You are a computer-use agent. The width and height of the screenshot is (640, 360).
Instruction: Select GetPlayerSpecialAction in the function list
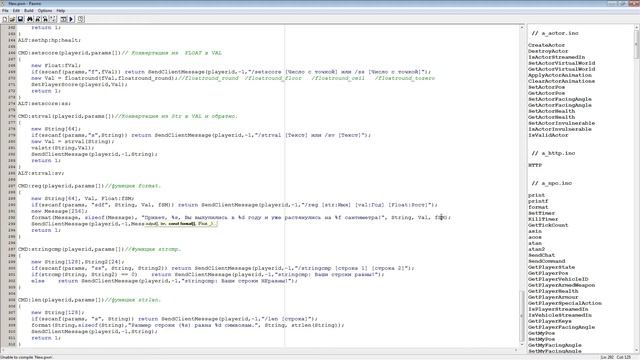coord(564,303)
